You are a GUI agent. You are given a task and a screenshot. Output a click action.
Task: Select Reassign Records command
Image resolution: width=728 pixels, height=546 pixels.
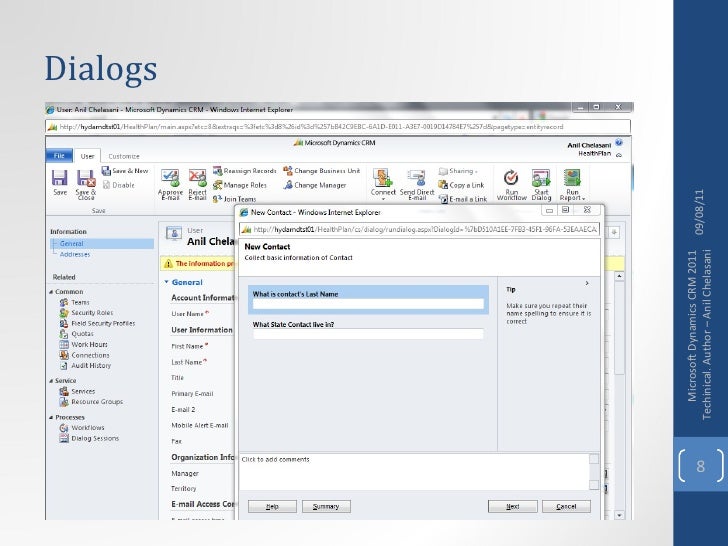tap(245, 171)
